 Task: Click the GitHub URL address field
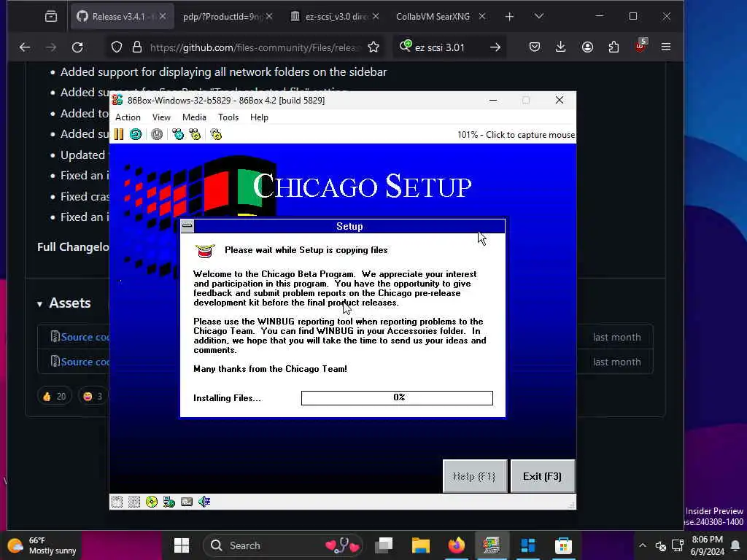click(x=255, y=47)
